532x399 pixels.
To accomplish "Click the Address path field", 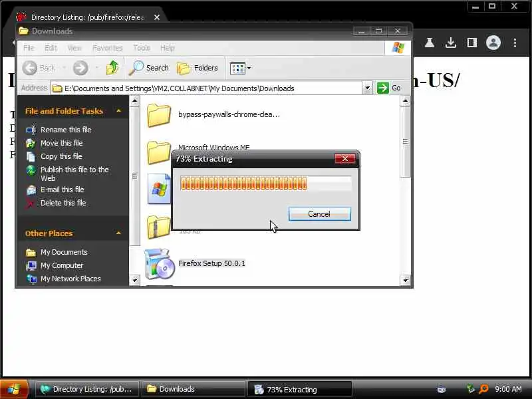I will (x=206, y=88).
